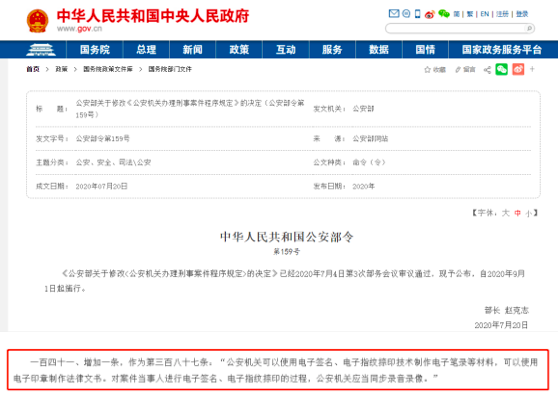Open the 服务 nav menu
This screenshot has height=396, width=558.
(332, 49)
